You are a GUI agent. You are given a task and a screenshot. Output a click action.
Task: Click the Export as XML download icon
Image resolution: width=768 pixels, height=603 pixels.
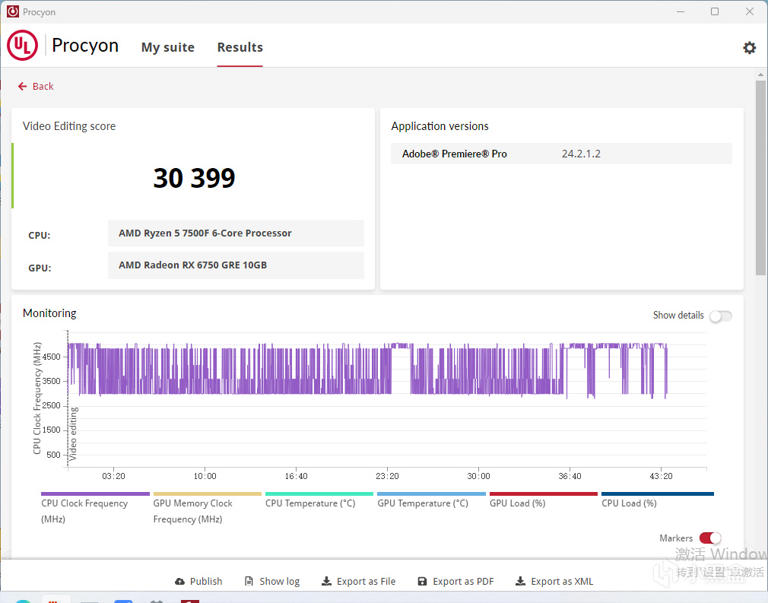(x=520, y=581)
